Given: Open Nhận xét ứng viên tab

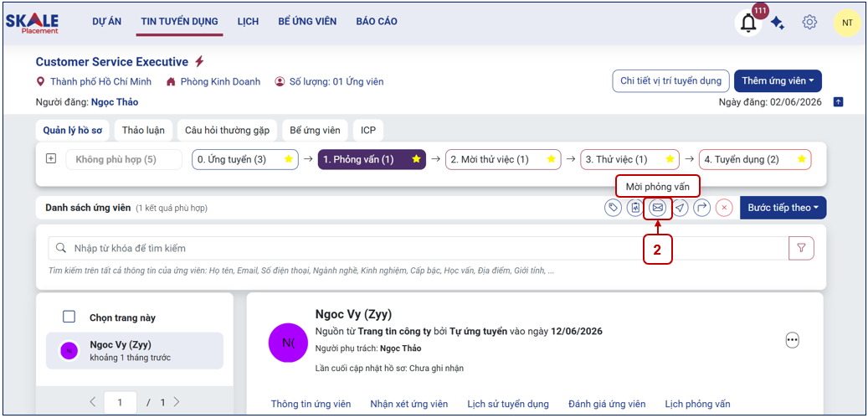Looking at the screenshot, I should [409, 404].
